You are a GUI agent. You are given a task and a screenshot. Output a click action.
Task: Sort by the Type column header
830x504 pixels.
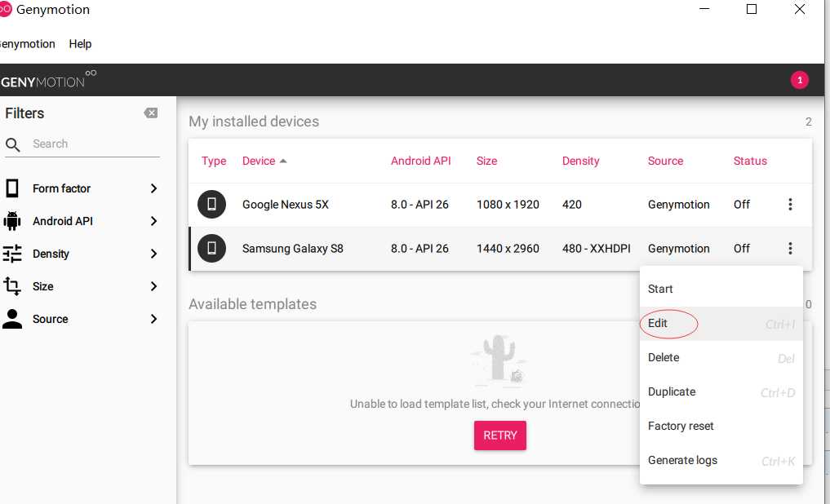[x=214, y=161]
